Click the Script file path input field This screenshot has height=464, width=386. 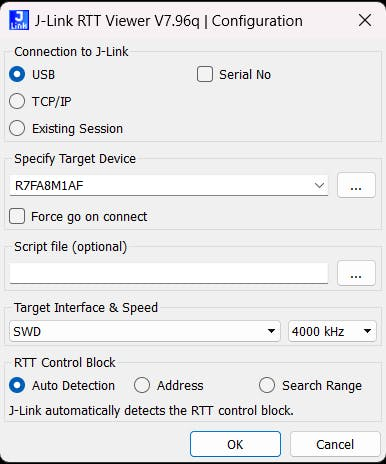coord(169,273)
